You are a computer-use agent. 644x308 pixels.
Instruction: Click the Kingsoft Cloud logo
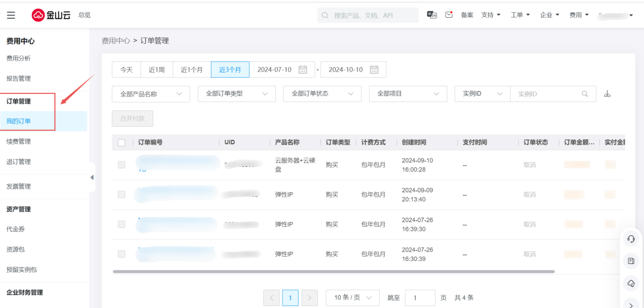[51, 15]
